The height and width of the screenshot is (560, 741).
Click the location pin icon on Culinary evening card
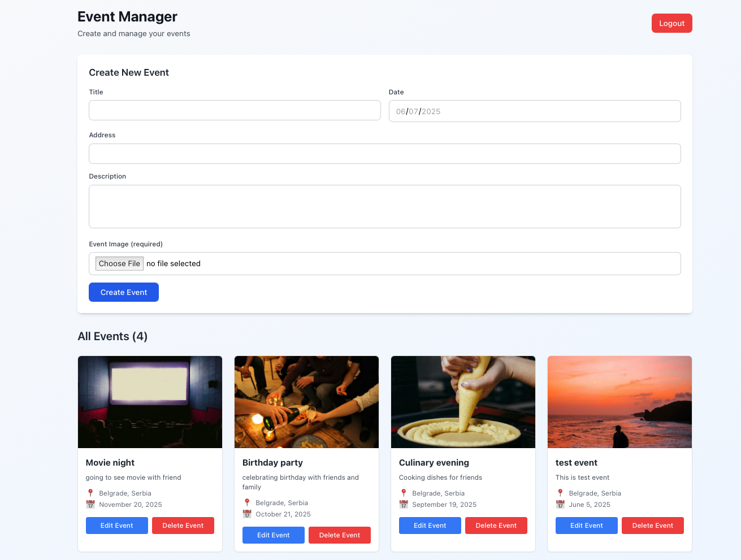click(x=404, y=493)
